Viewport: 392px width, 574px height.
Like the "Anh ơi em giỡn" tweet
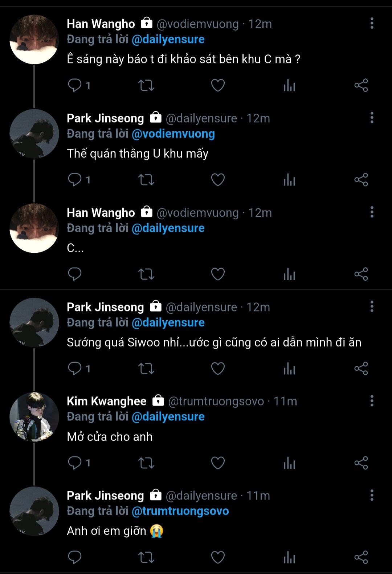click(218, 557)
